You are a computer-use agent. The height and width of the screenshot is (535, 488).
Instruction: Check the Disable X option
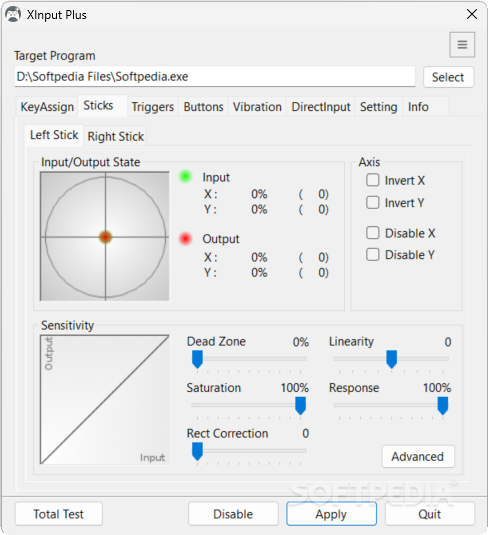(x=372, y=233)
